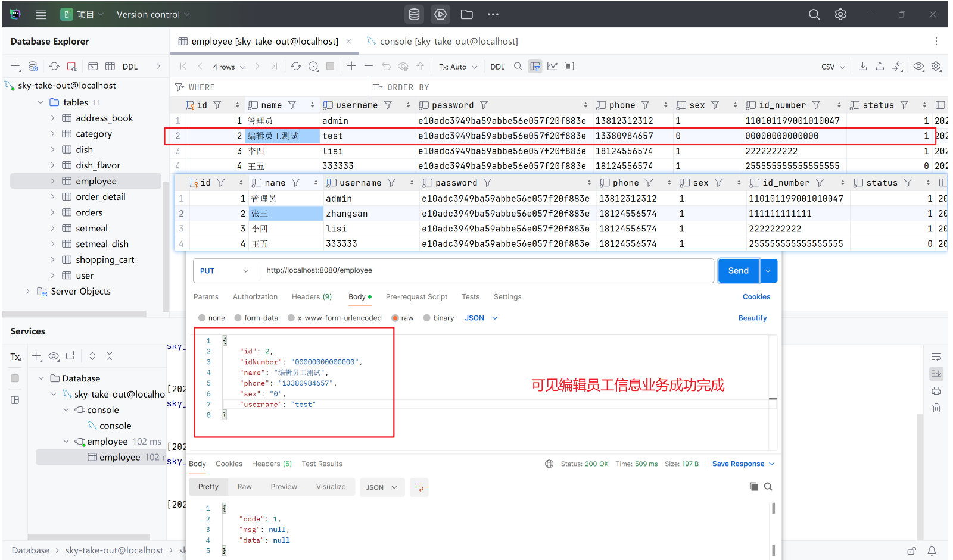953x560 pixels.
Task: Click the run/services icon in title bar
Action: click(x=441, y=14)
